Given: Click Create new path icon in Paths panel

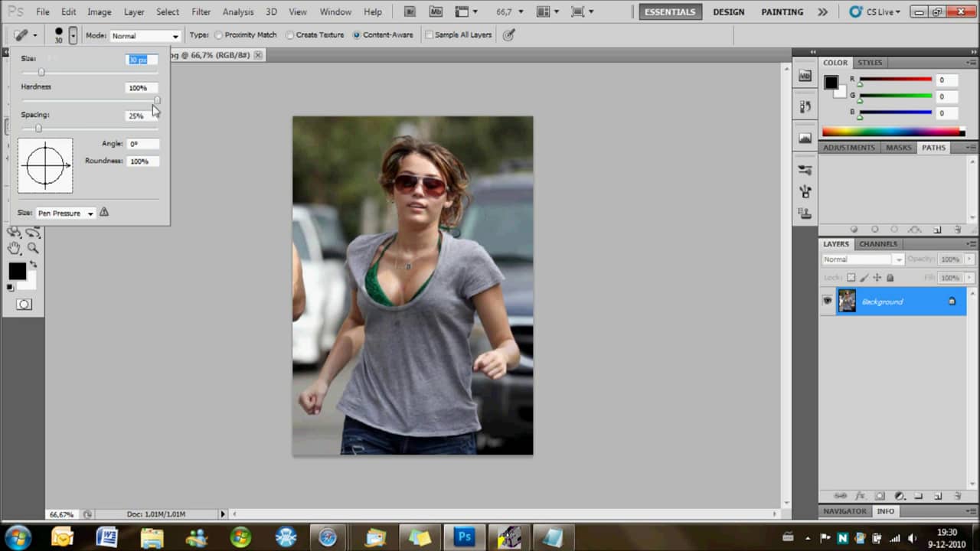Looking at the screenshot, I should [x=937, y=230].
